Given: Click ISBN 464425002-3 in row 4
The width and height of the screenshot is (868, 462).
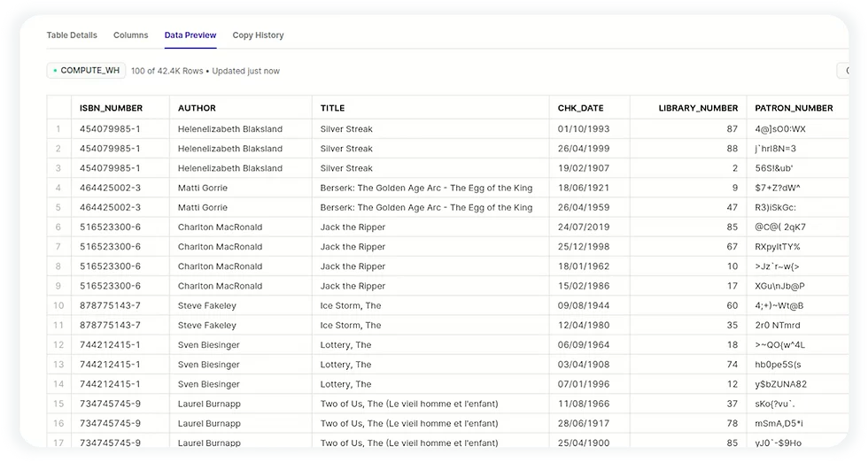Looking at the screenshot, I should coord(110,188).
